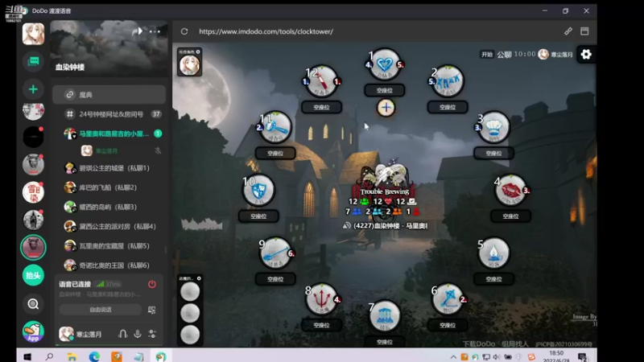Open seat 8 red trident role token
The height and width of the screenshot is (362, 644).
[321, 299]
